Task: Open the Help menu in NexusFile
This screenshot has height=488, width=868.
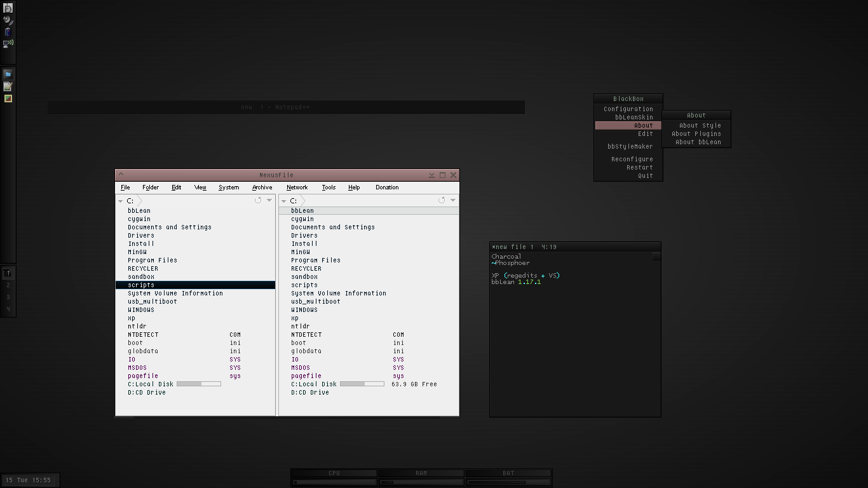Action: coord(354,187)
